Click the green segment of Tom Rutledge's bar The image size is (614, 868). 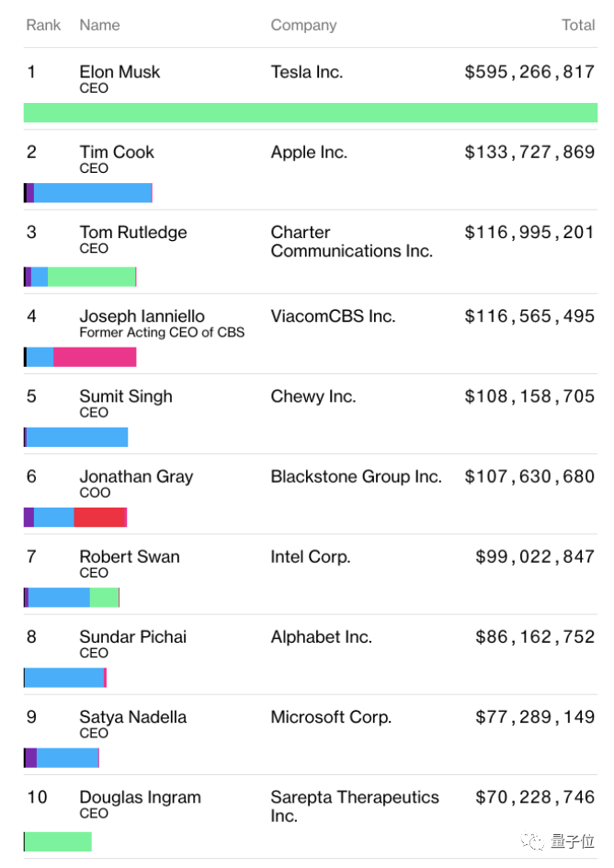tap(91, 277)
